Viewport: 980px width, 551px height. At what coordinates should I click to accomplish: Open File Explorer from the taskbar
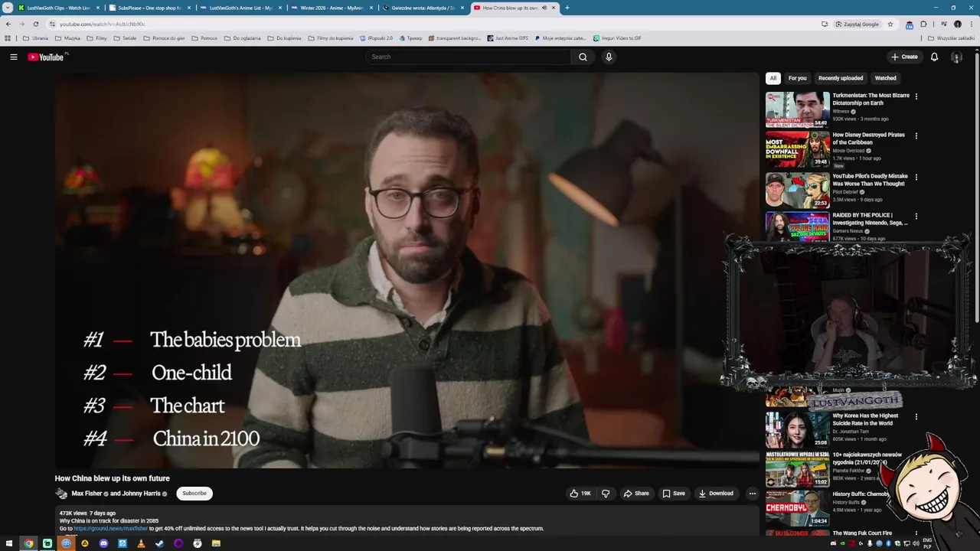point(216,543)
